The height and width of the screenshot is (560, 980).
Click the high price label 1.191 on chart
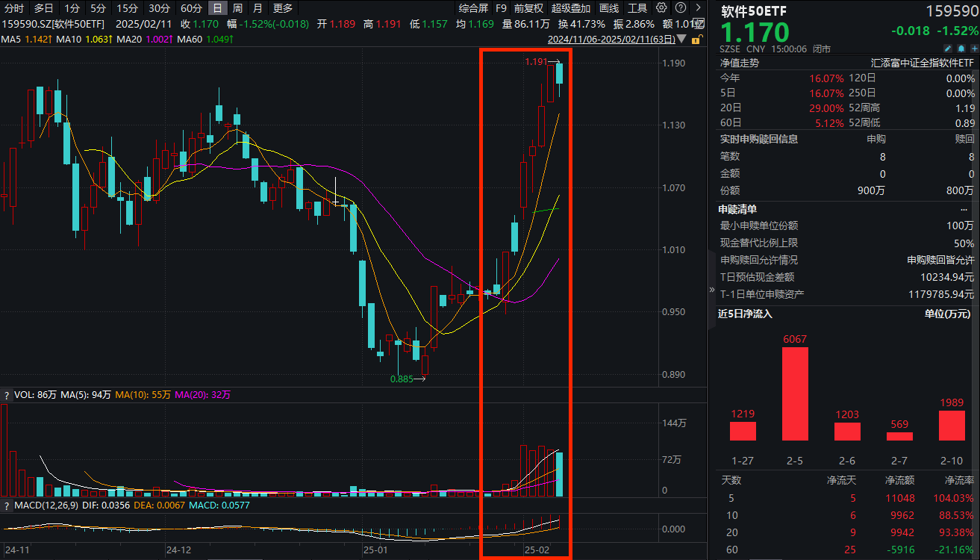coord(536,61)
